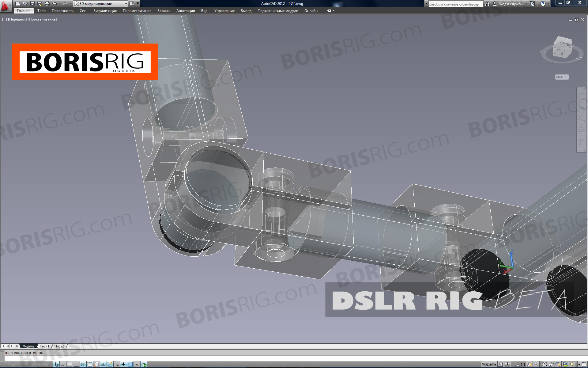The width and height of the screenshot is (588, 368).
Task: Click the Workspace Switching gear icon
Action: click(545, 365)
